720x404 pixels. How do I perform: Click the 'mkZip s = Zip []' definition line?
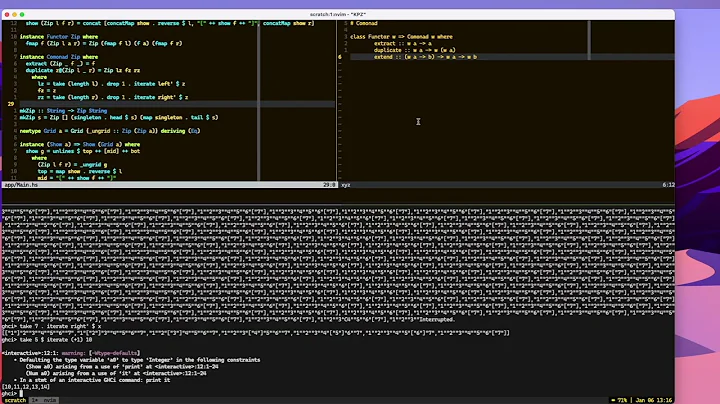point(119,118)
